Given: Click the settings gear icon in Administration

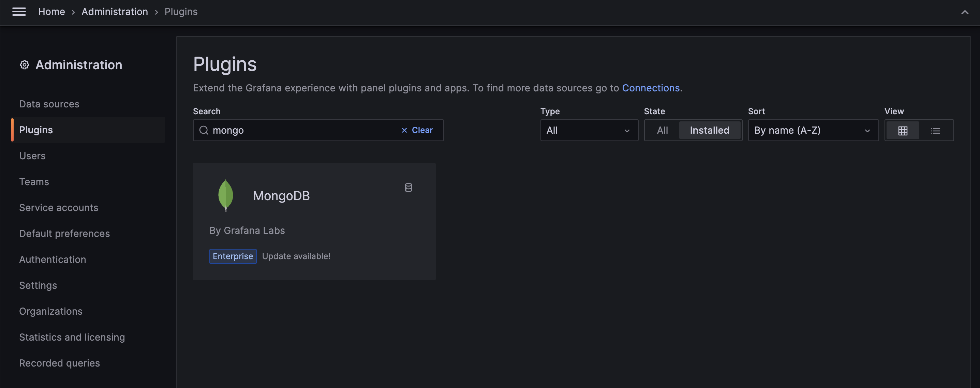Looking at the screenshot, I should pyautogui.click(x=24, y=65).
